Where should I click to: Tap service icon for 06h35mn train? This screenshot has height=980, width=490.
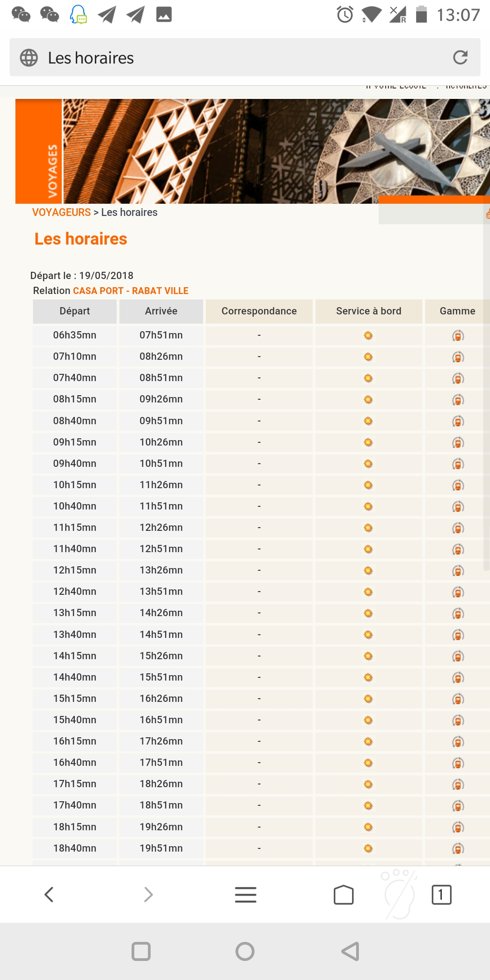[368, 336]
